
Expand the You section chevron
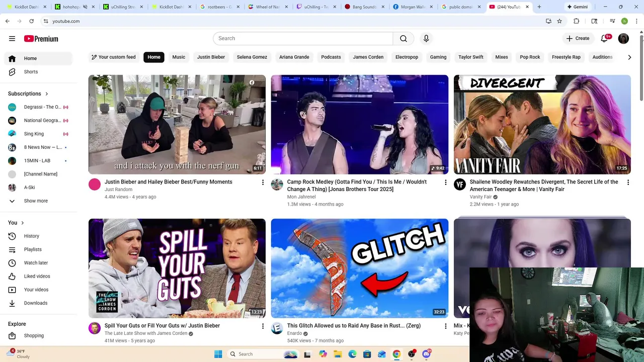pyautogui.click(x=22, y=223)
